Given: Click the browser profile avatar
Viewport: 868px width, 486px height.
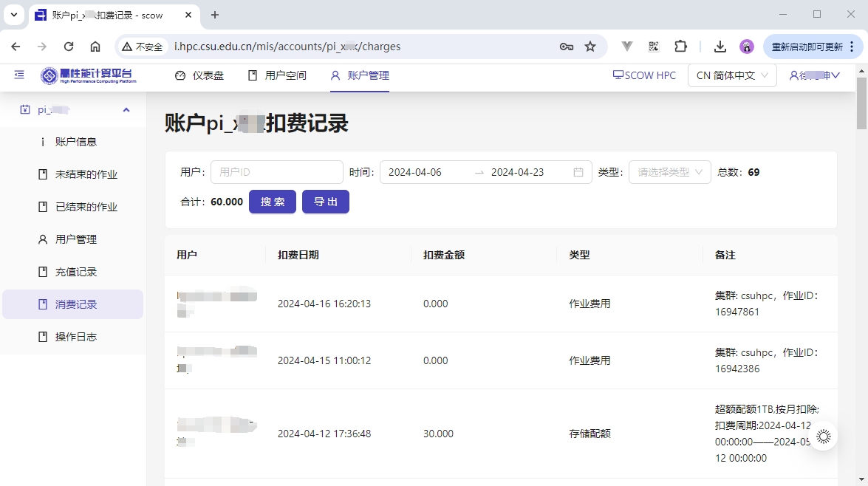Looking at the screenshot, I should (747, 47).
